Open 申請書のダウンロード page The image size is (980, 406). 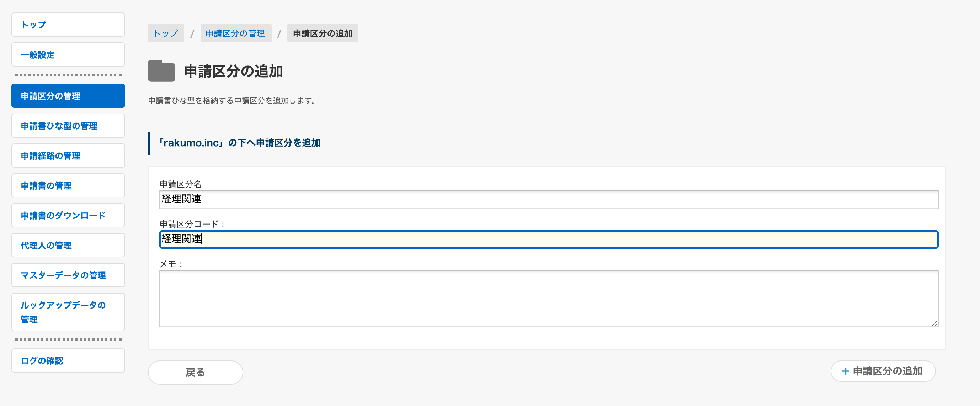[x=68, y=216]
